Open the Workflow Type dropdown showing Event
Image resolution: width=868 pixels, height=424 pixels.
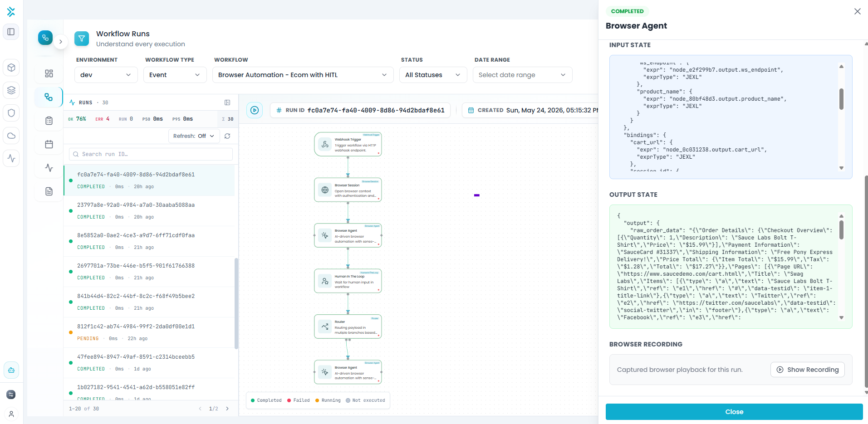click(x=175, y=75)
